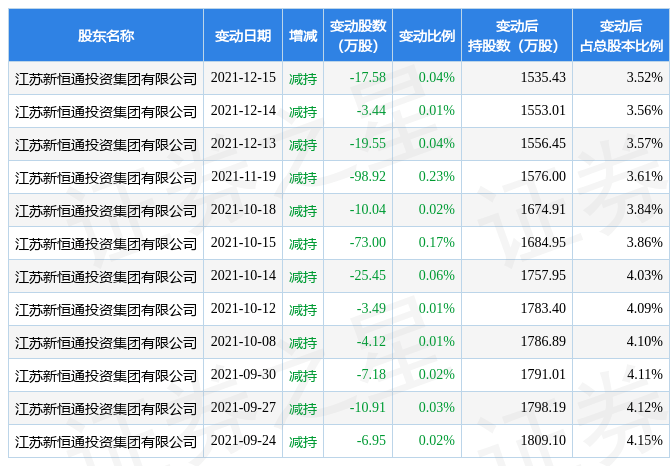670x466 pixels.
Task: Click the total share ratio 3.56%
Action: click(644, 110)
